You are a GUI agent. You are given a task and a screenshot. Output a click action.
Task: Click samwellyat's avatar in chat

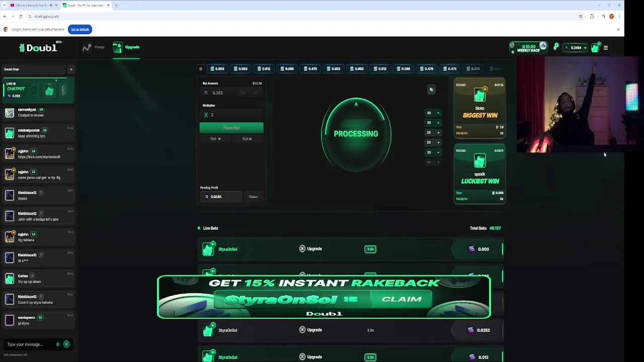click(10, 113)
